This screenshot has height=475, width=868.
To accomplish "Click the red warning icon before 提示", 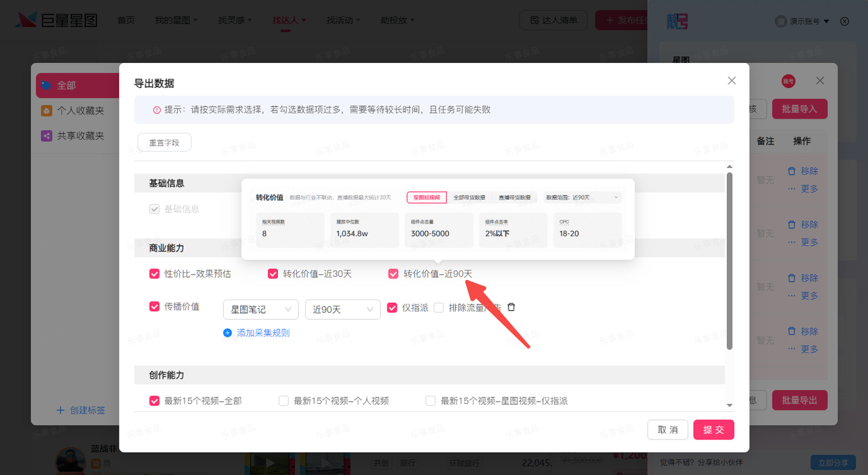I will 157,110.
